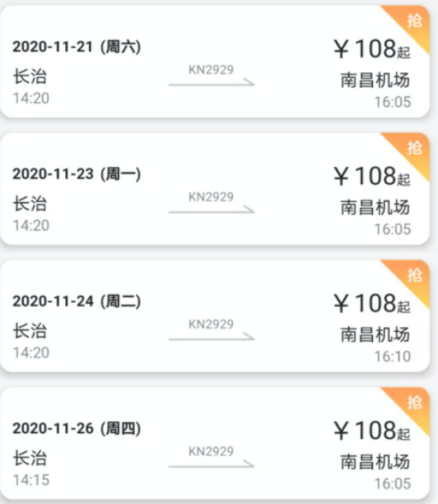Click the KN2929 flight number on the 周六 card
Image resolution: width=438 pixels, height=504 pixels.
[211, 70]
